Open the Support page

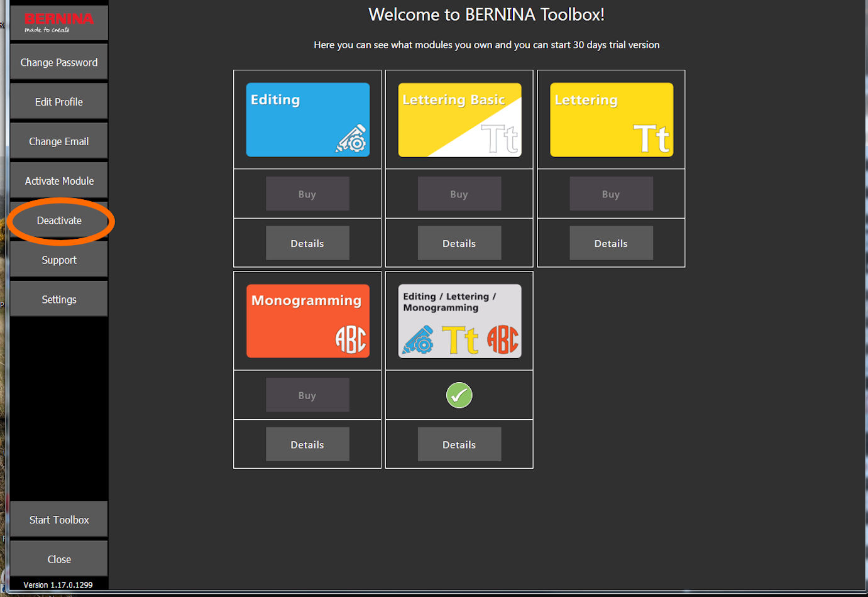(59, 260)
